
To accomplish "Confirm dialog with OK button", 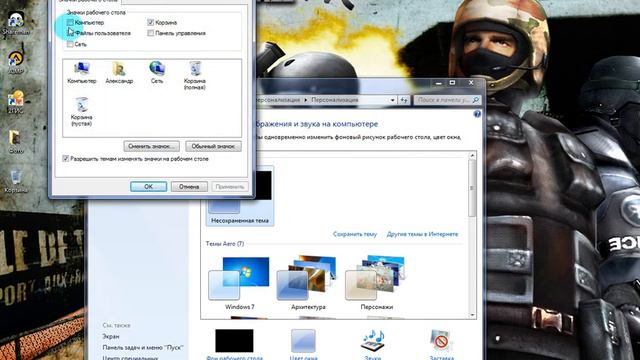I will tap(149, 187).
